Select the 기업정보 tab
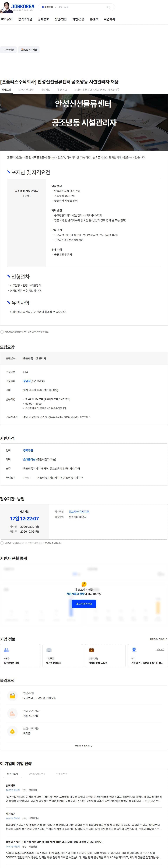The height and width of the screenshot is (868, 168). 45,90
